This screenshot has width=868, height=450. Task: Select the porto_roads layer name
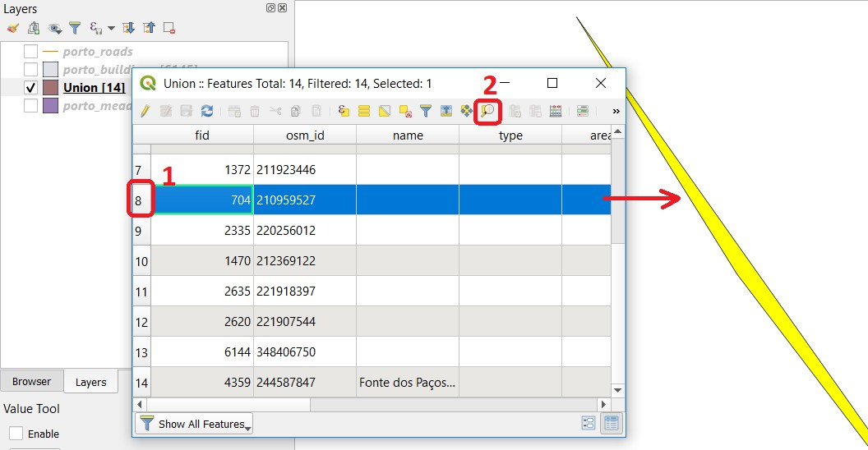[98, 52]
